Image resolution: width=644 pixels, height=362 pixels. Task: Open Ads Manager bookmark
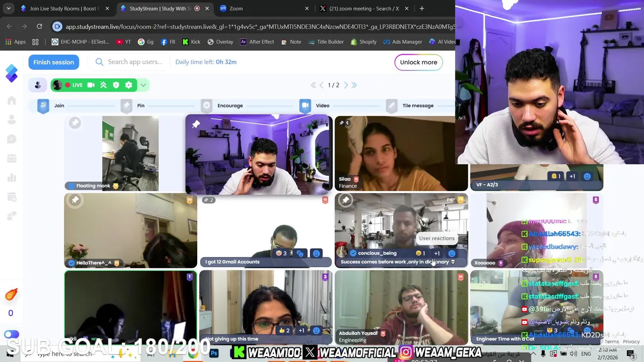point(402,42)
